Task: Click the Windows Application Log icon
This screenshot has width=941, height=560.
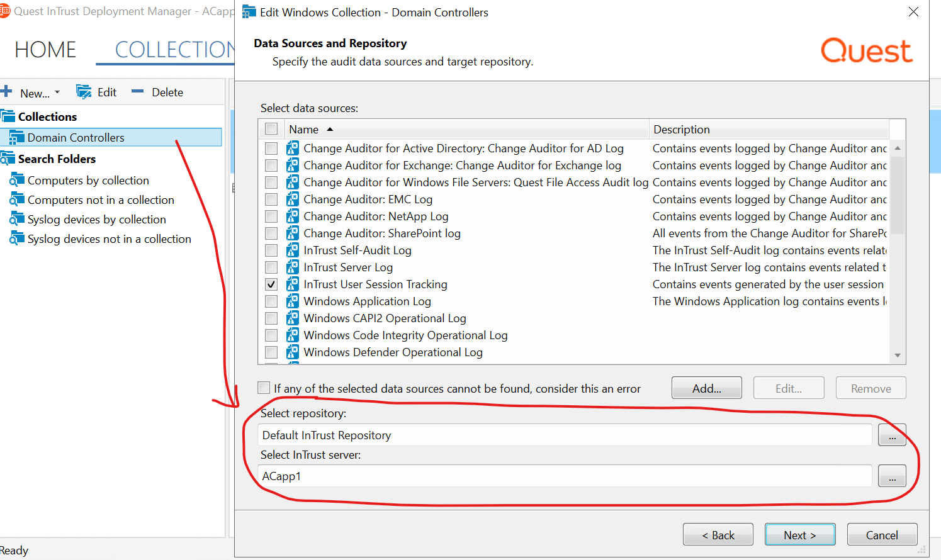Action: click(x=293, y=301)
